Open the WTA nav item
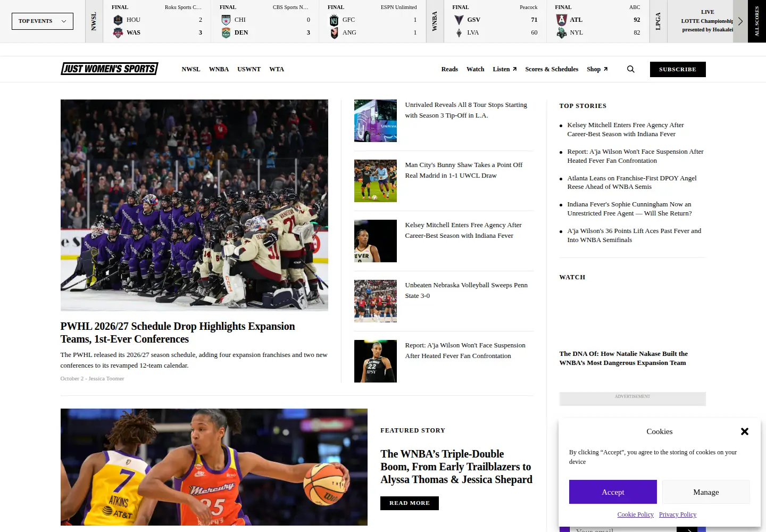 click(277, 69)
